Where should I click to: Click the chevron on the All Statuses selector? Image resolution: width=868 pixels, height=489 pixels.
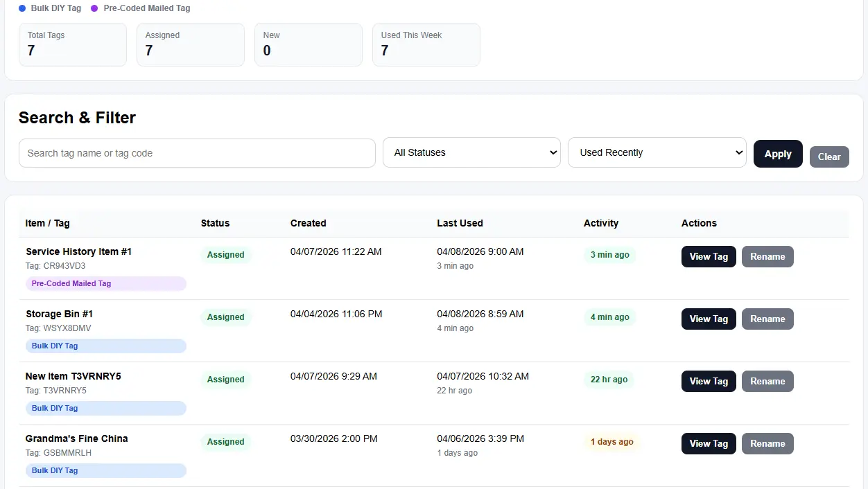553,152
